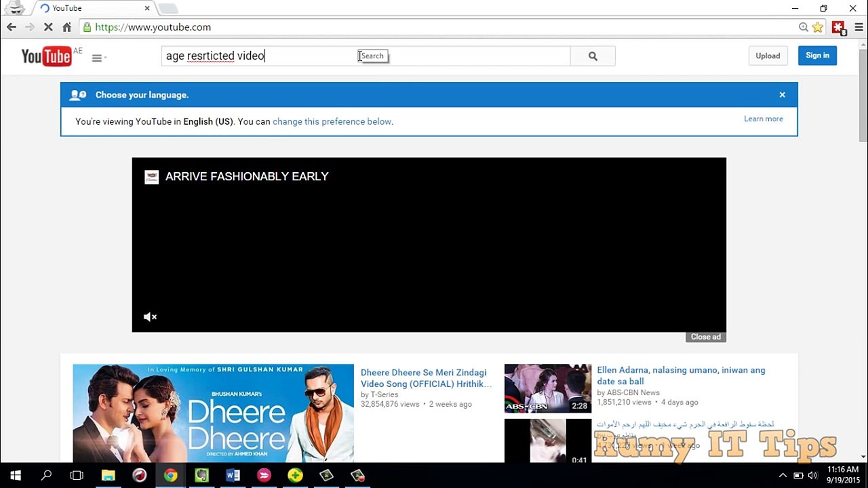This screenshot has width=868, height=488.
Task: Show hidden system tray icons
Action: (783, 475)
